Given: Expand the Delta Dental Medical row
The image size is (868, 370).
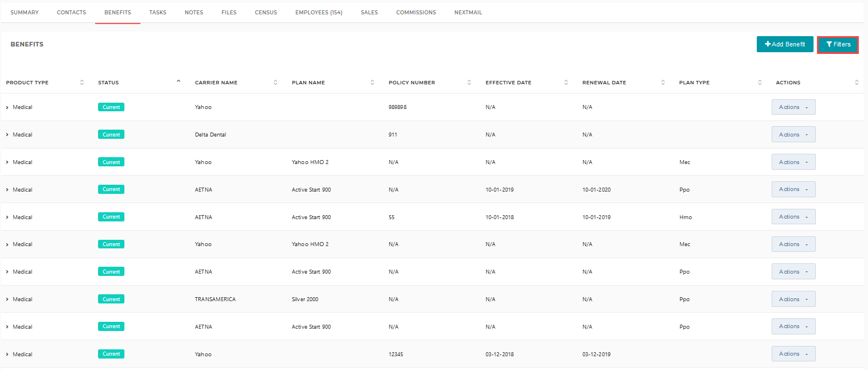Looking at the screenshot, I should [x=7, y=135].
